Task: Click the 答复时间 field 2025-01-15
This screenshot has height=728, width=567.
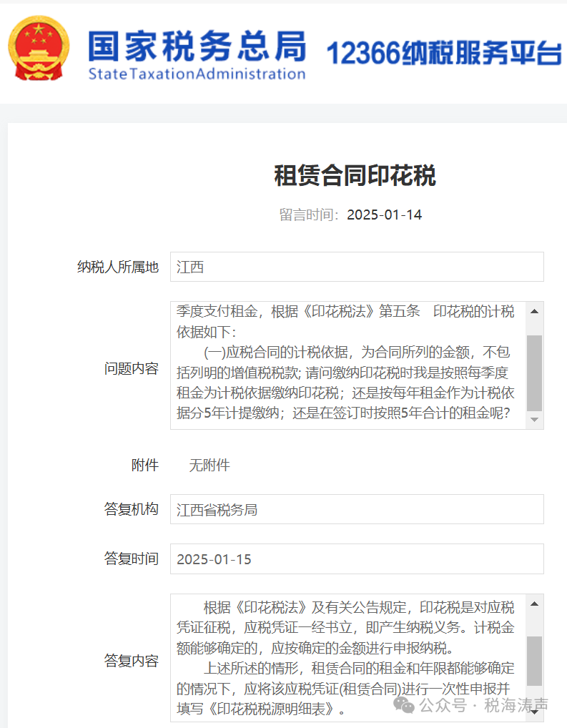Action: 356,559
